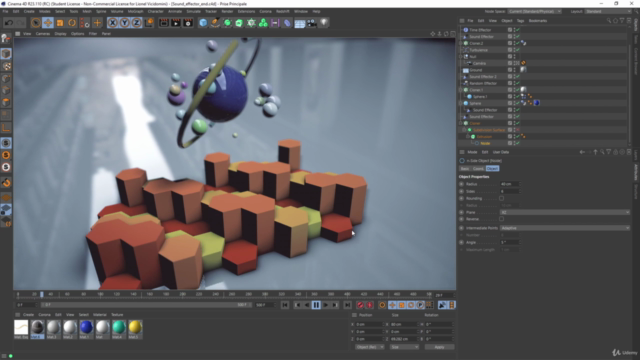Activate the Rotate tool
The width and height of the screenshot is (640, 360).
coord(72,23)
